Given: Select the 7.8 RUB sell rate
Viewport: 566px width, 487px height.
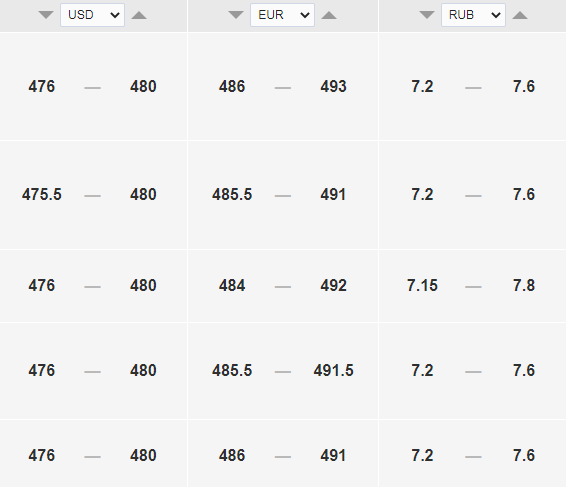Looking at the screenshot, I should coord(524,286).
